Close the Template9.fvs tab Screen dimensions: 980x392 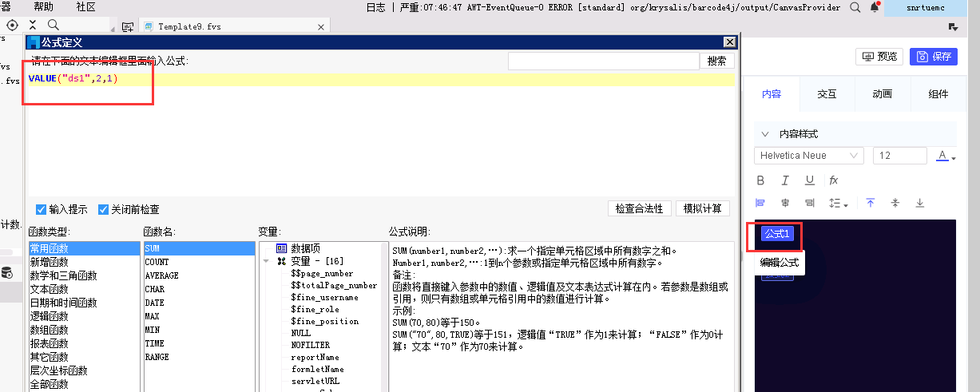click(320, 26)
